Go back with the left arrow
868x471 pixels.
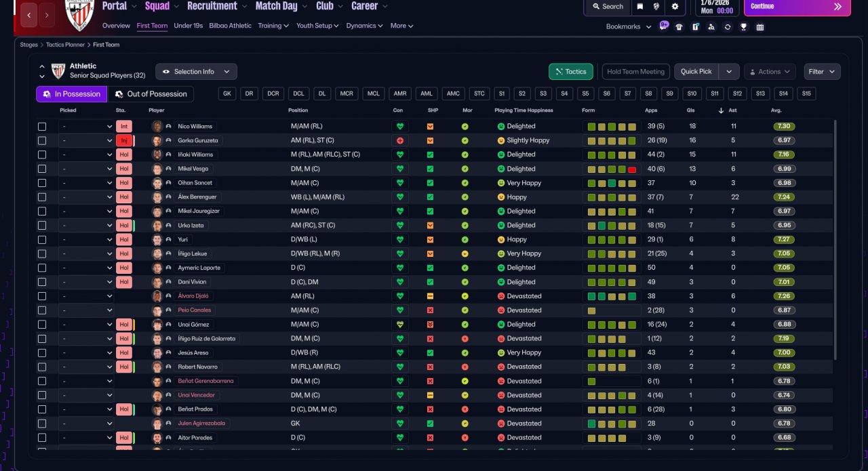pos(29,15)
